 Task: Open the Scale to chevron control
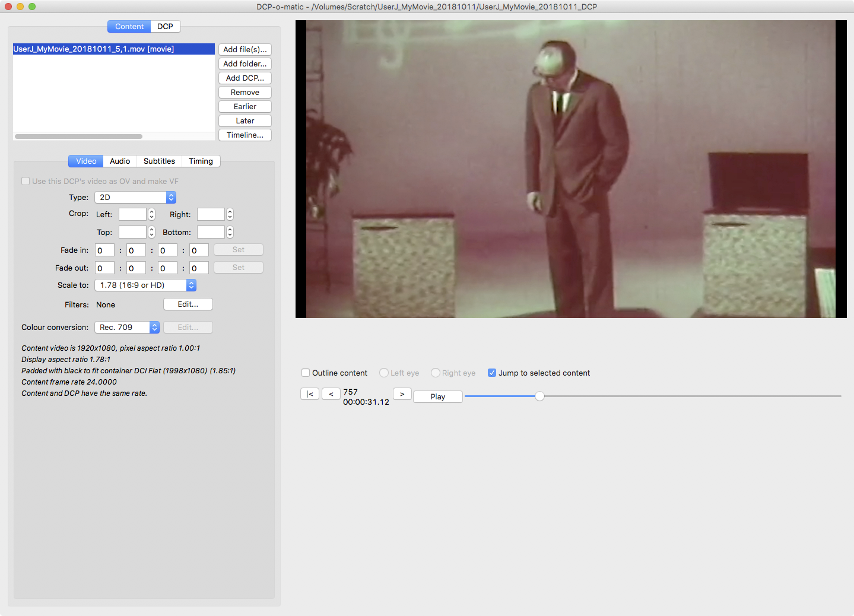tap(191, 285)
